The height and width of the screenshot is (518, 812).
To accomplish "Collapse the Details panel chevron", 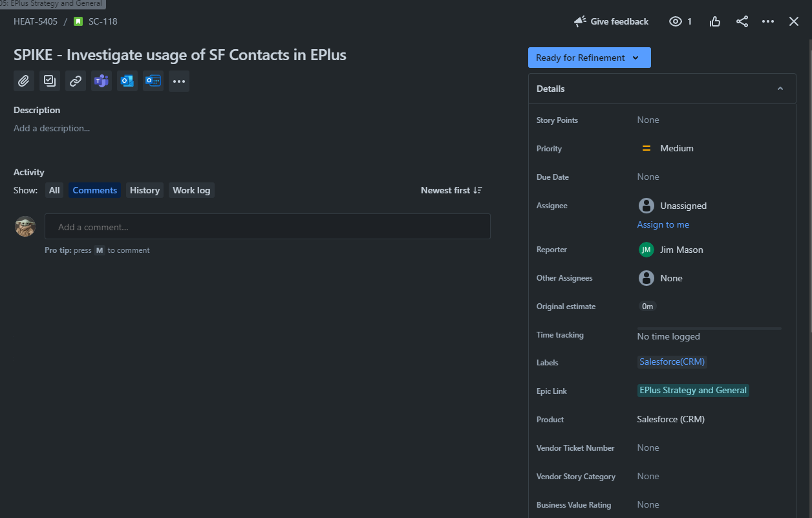I will click(780, 89).
